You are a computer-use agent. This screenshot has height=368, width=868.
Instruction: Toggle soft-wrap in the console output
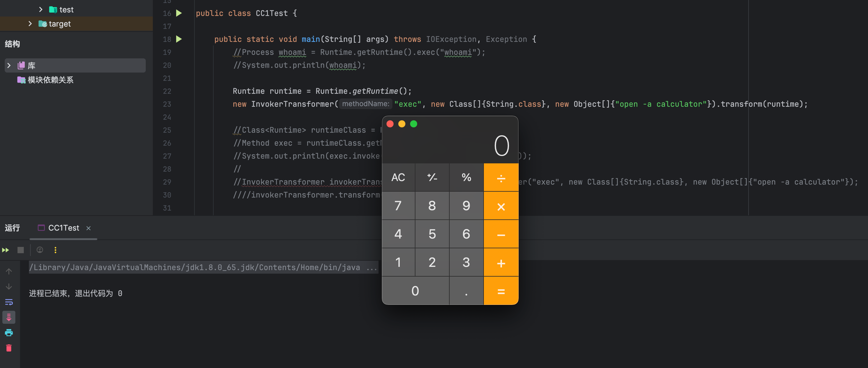click(9, 302)
